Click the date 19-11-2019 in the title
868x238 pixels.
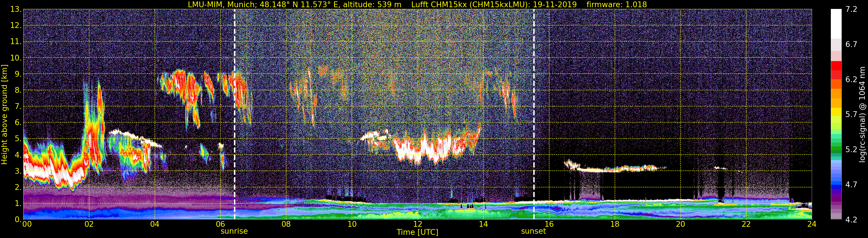(x=555, y=5)
